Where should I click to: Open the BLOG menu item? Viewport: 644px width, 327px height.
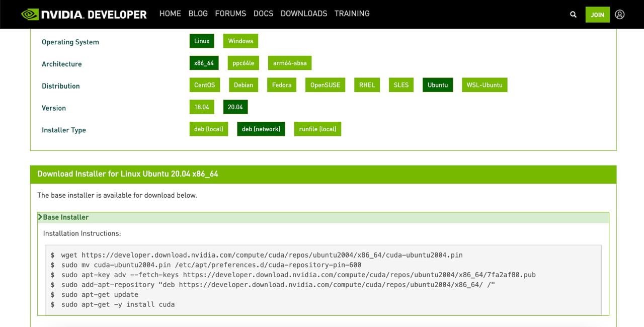pos(198,14)
